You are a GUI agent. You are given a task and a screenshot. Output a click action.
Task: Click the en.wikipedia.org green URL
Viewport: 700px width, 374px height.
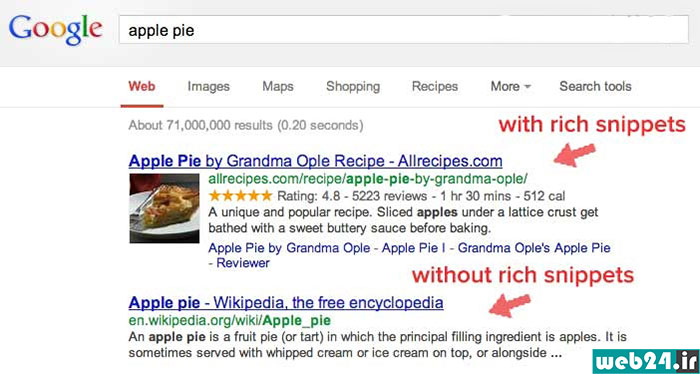[229, 320]
